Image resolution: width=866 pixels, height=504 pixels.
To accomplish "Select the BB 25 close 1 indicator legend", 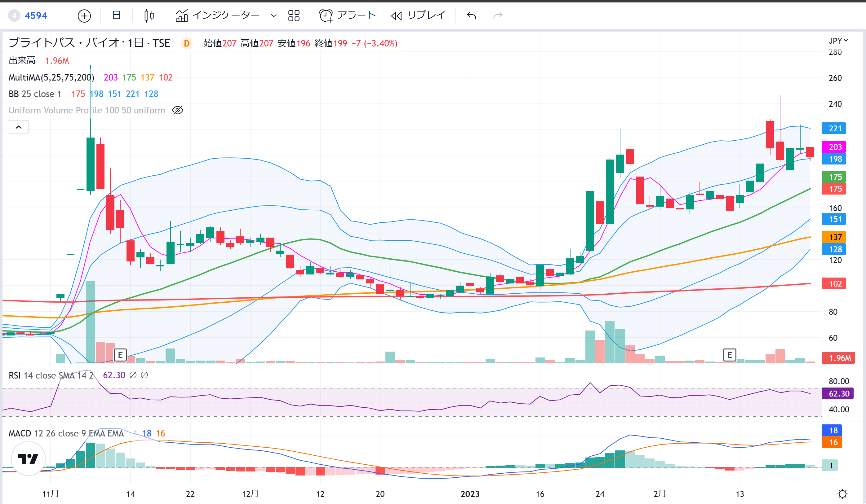I will (35, 94).
